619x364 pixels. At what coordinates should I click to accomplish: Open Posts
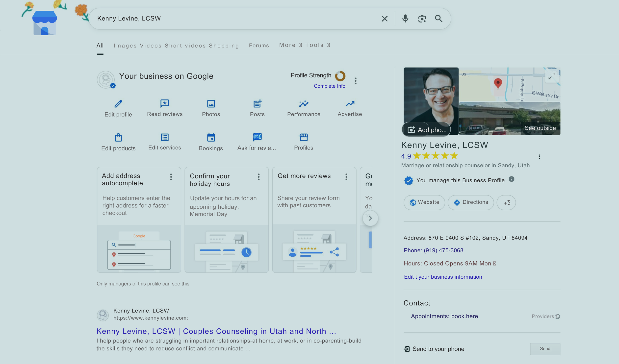(x=257, y=108)
